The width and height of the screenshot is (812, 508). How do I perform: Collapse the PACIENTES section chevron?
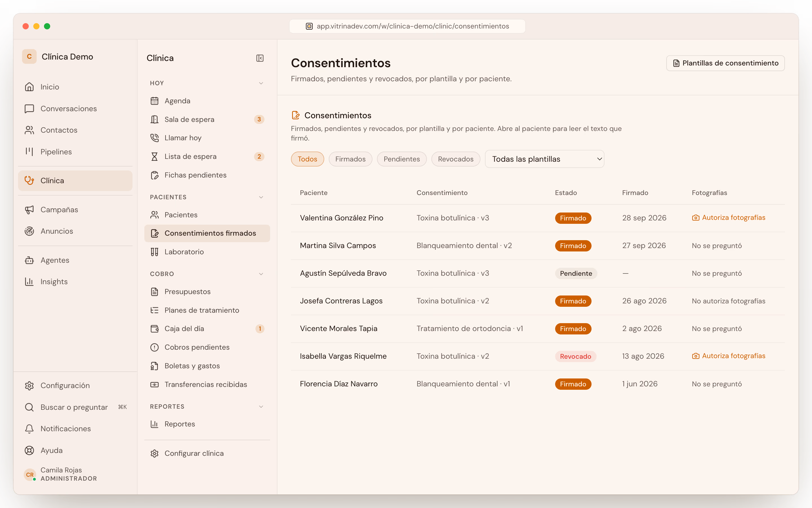click(x=261, y=197)
